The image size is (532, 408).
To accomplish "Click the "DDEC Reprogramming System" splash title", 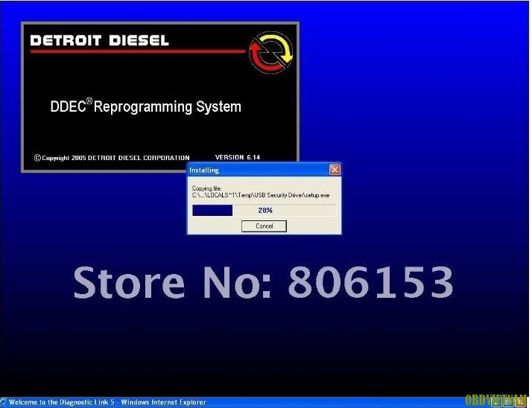I will tap(145, 106).
